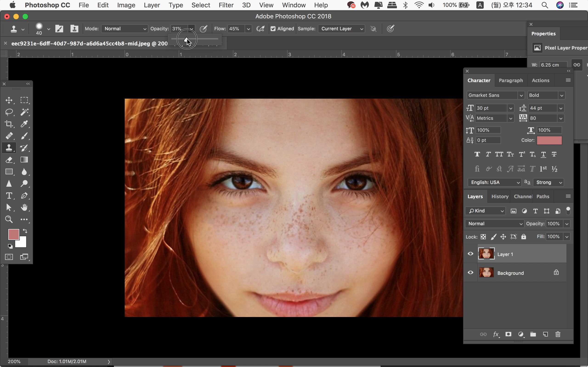The image size is (588, 367).
Task: Select the Horizontal Type tool
Action: pos(9,196)
